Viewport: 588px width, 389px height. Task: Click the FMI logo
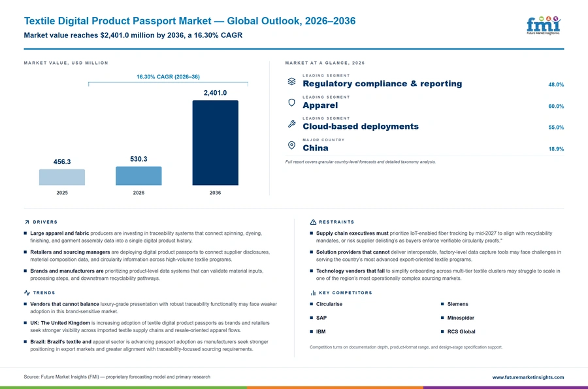coord(544,25)
